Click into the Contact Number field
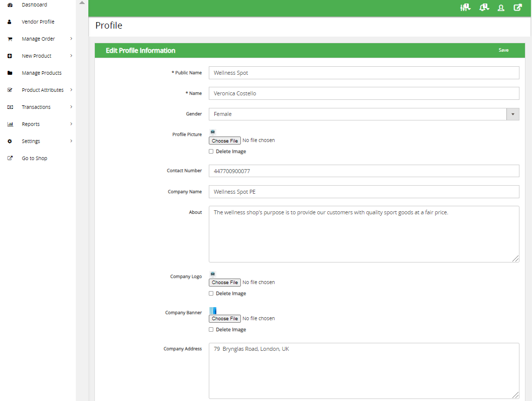Image resolution: width=532 pixels, height=401 pixels. pyautogui.click(x=364, y=171)
